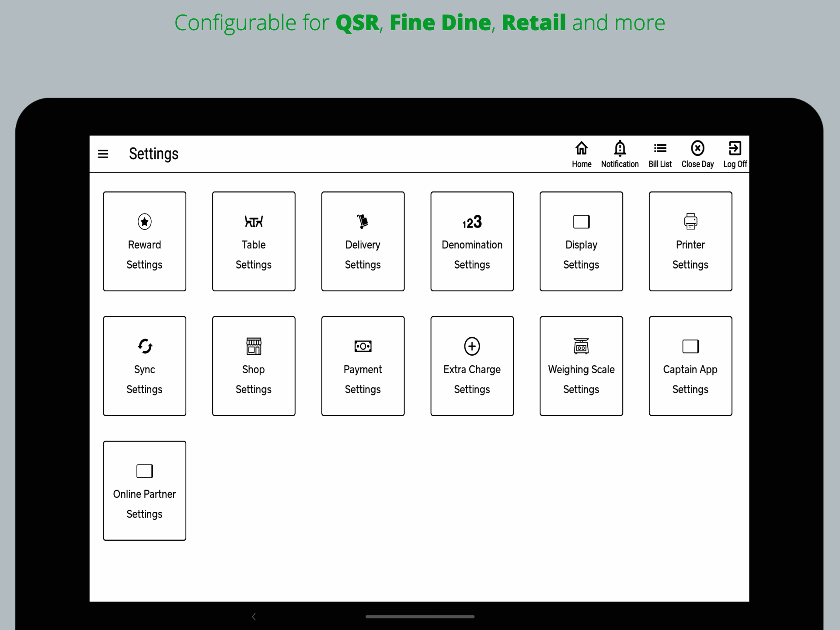
Task: Open the Bill List
Action: coord(660,154)
